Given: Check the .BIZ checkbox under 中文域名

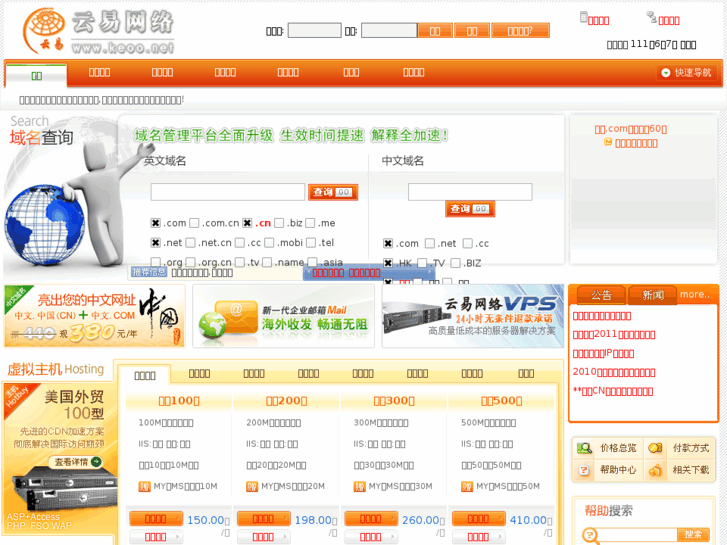Looking at the screenshot, I should coord(456,263).
